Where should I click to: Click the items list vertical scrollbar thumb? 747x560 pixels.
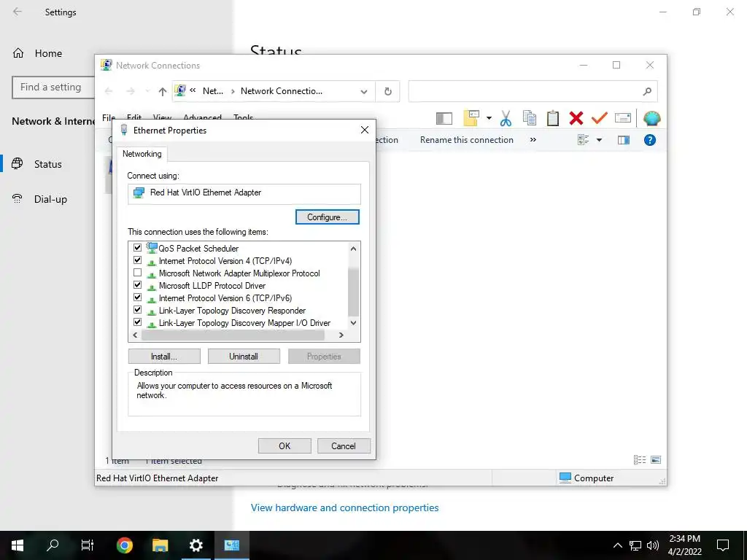354,292
